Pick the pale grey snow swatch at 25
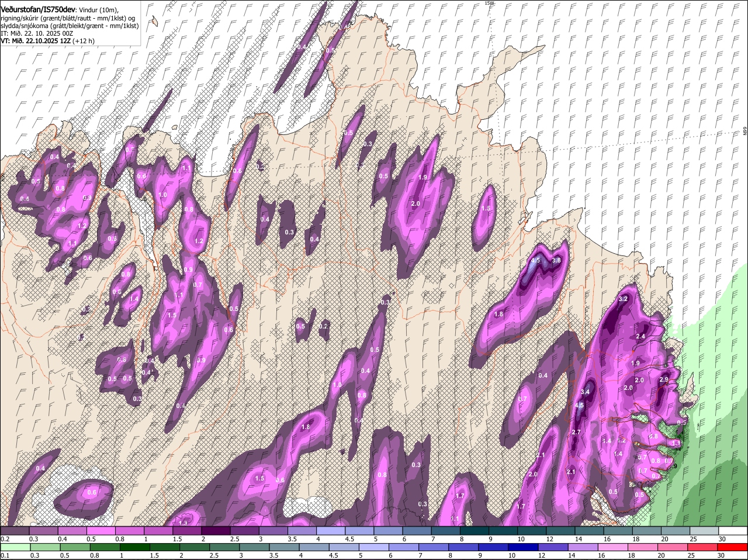The width and height of the screenshot is (748, 560). (704, 530)
